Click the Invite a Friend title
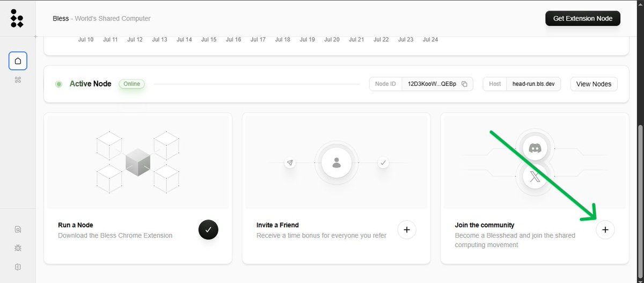Viewport: 644px width, 283px height. pyautogui.click(x=277, y=225)
